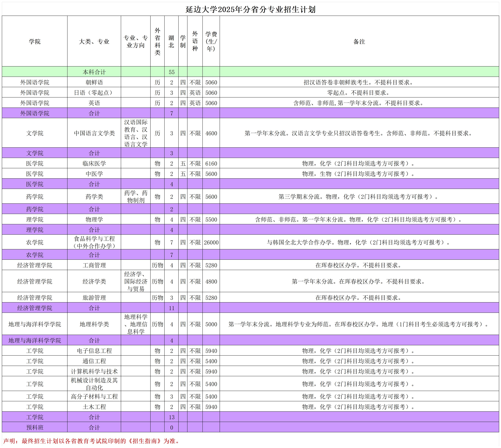Select the 外省科类 header cell
The image size is (501, 448).
[158, 41]
